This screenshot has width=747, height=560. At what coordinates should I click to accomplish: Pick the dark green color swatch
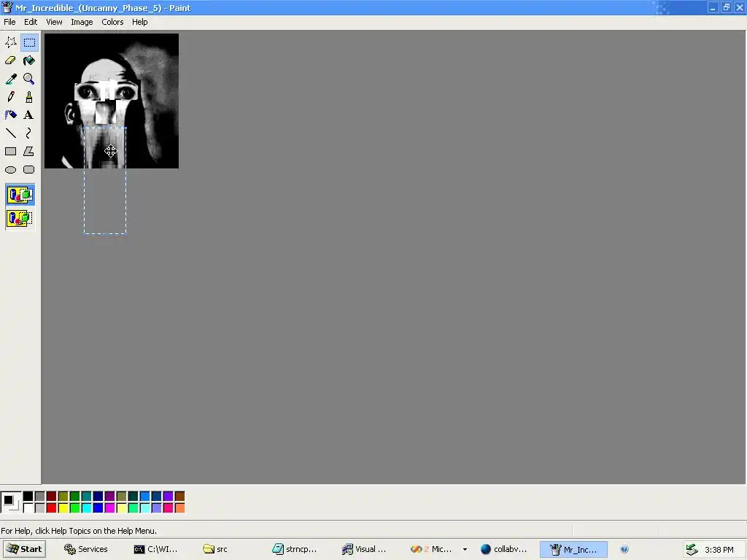pyautogui.click(x=75, y=497)
